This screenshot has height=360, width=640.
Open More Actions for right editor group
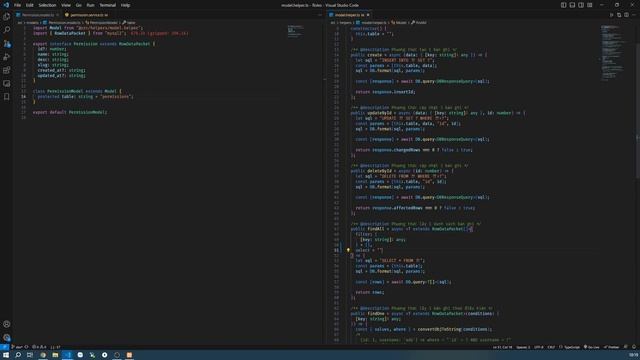(x=634, y=15)
